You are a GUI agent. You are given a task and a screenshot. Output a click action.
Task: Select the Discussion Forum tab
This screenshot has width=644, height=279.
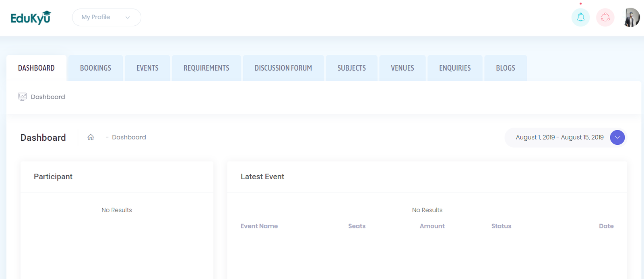pos(283,68)
